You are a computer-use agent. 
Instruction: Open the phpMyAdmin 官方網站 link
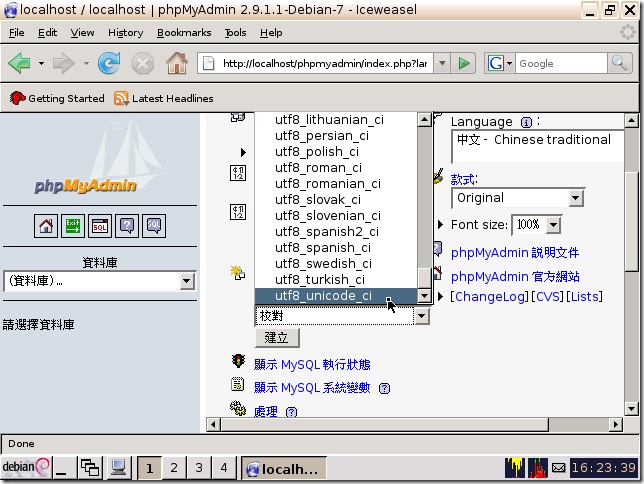pos(515,277)
